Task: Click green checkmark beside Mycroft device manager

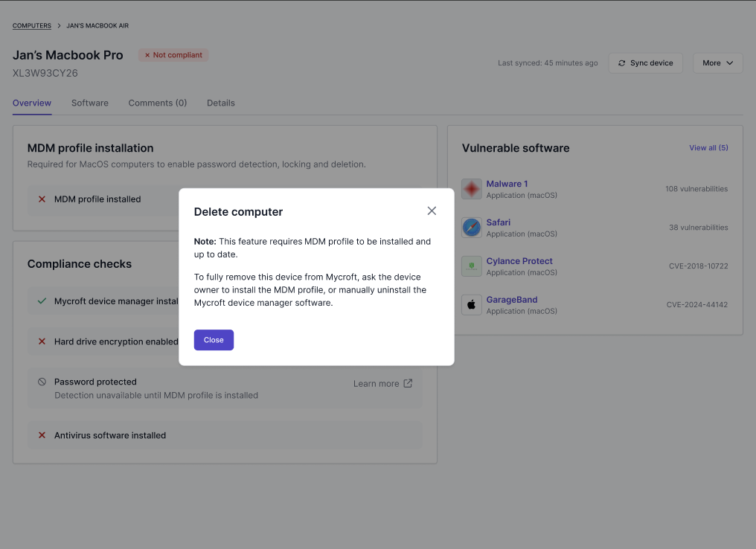Action: pos(42,301)
